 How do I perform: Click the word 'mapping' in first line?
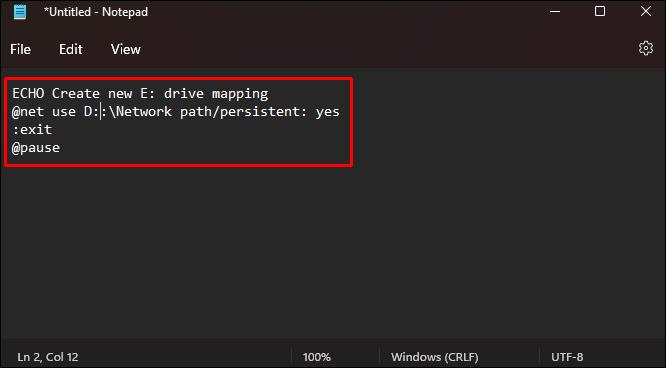[x=240, y=94]
